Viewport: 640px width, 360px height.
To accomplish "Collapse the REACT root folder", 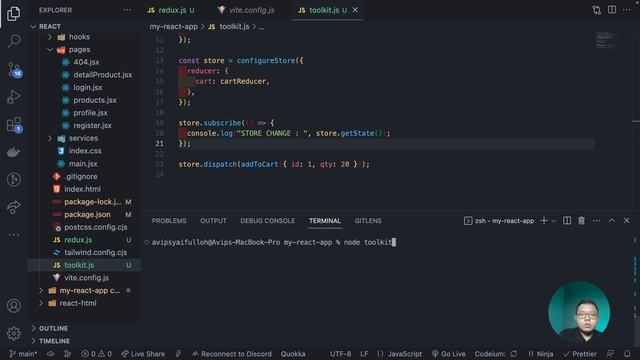I will coord(33,27).
